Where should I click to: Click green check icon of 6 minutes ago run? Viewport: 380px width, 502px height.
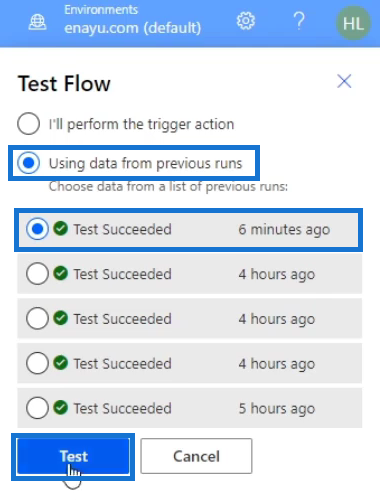point(61,229)
